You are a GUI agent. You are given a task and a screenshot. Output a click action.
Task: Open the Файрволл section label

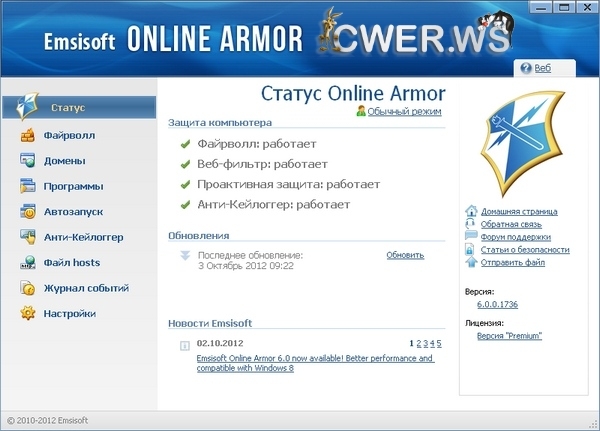(69, 136)
